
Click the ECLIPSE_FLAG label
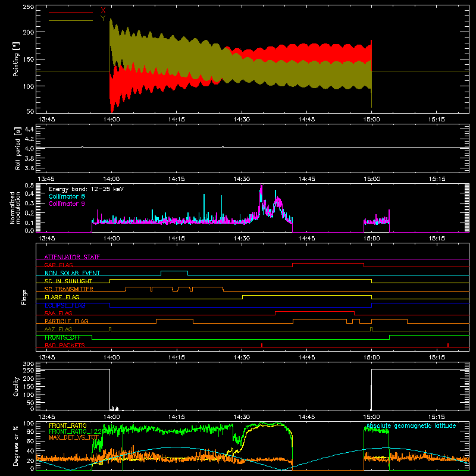[x=65, y=305]
